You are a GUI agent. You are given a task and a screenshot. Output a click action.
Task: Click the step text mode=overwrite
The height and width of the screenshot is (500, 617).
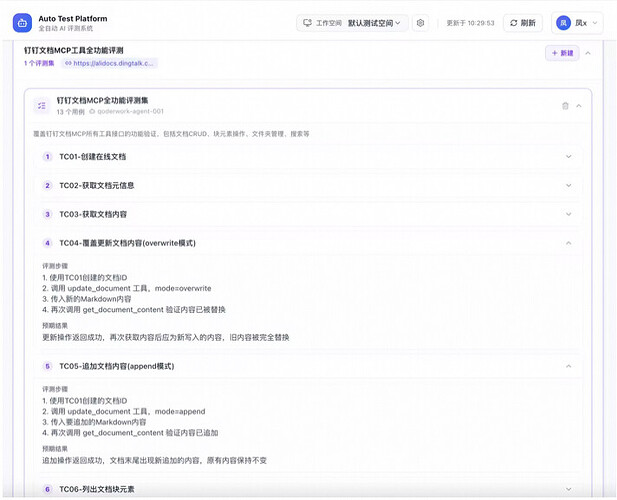[183, 288]
